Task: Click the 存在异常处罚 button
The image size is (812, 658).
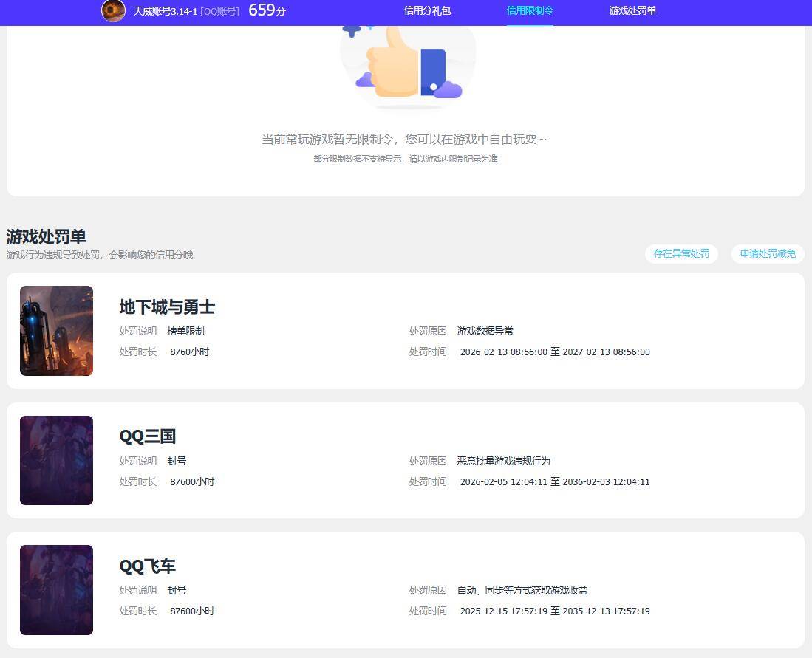Action: click(680, 253)
